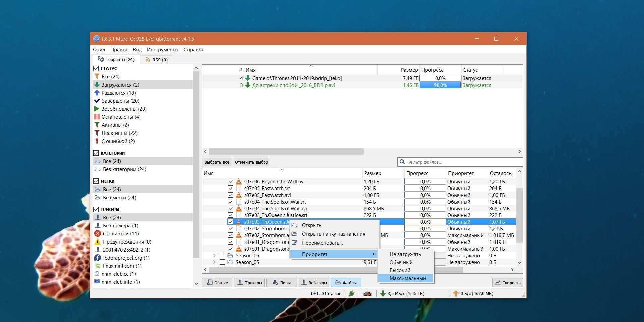Open the Приоритет submenu arrow
This screenshot has width=644, height=322.
point(373,254)
